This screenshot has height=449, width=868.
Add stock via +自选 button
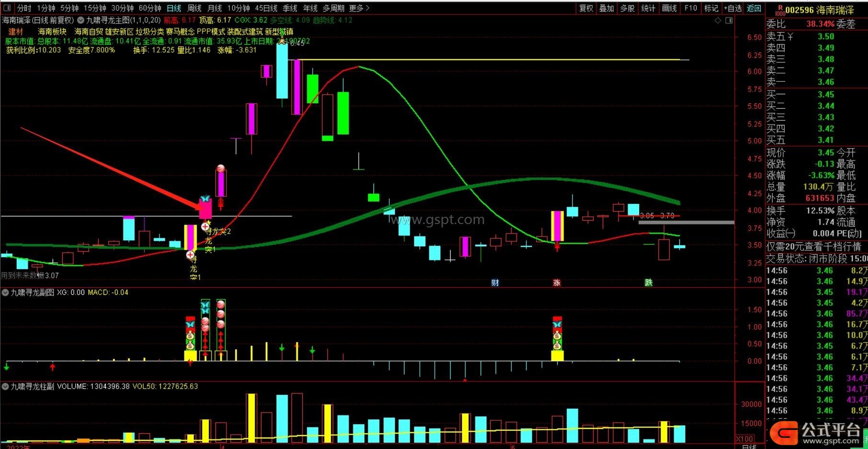click(733, 8)
